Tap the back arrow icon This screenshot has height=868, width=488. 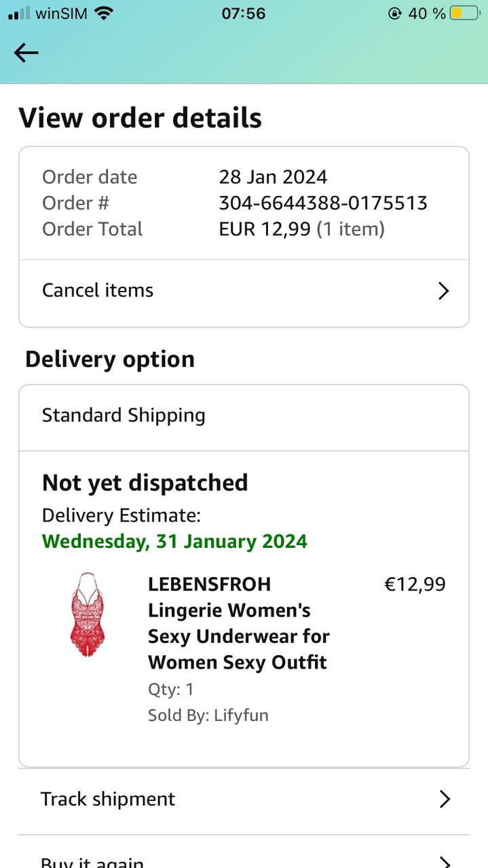click(x=26, y=52)
